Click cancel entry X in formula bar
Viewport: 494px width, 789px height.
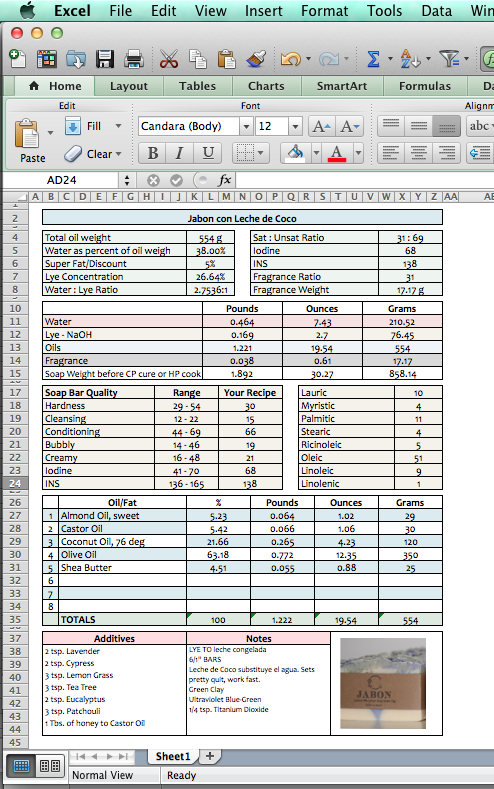click(x=153, y=180)
